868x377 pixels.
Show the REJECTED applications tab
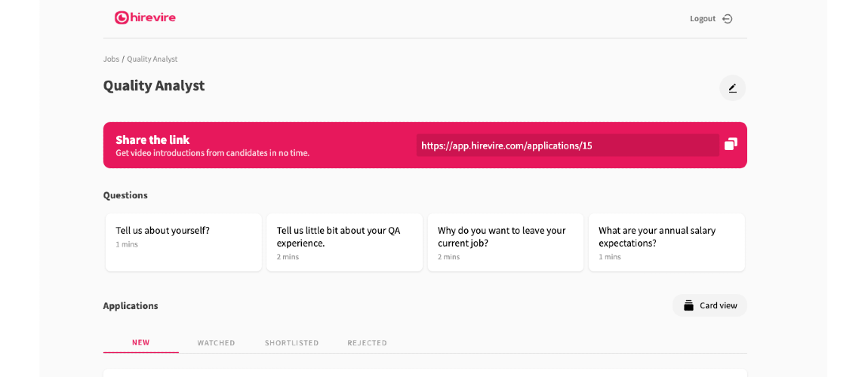tap(367, 343)
